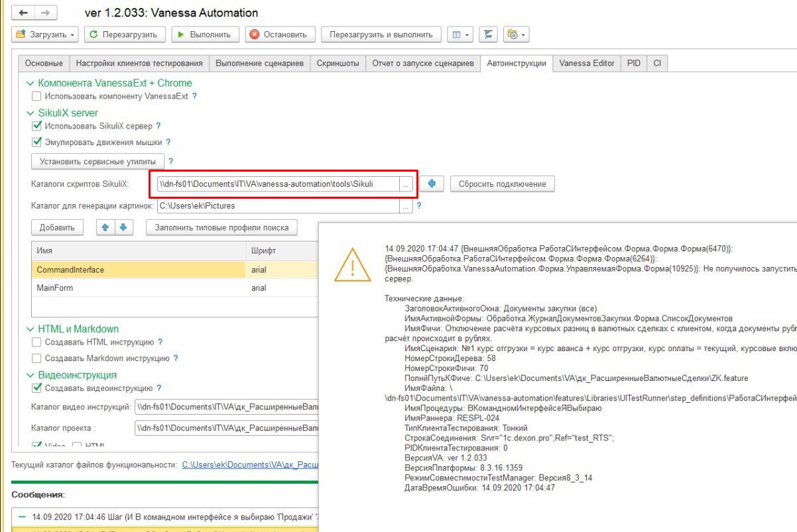Click the Имя column header
Image resolution: width=797 pixels, height=532 pixels.
click(x=139, y=252)
